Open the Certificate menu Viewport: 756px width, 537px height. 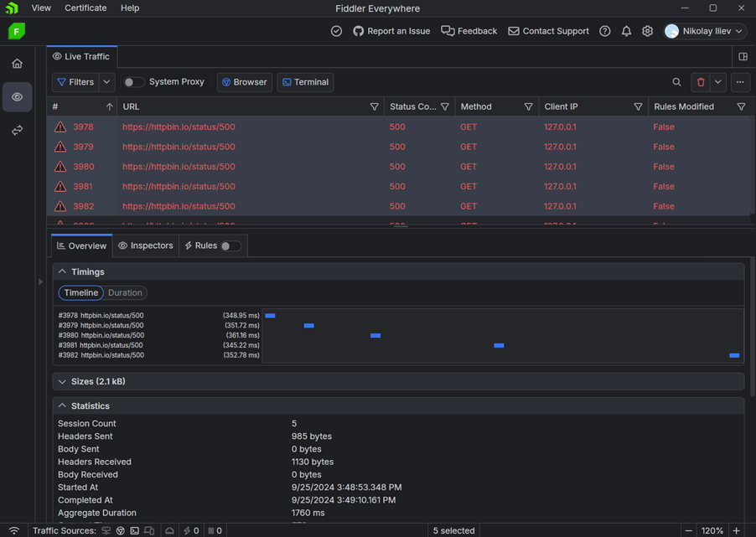click(x=85, y=8)
